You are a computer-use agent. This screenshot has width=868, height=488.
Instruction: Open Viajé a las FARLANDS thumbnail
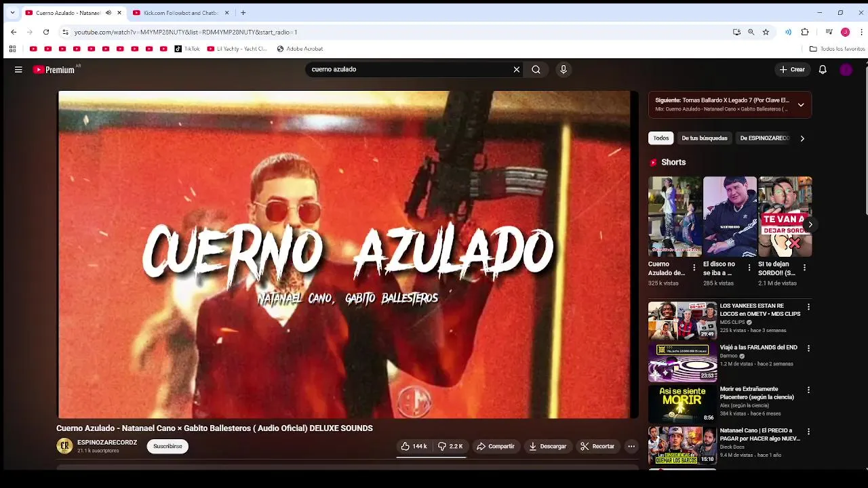click(682, 362)
